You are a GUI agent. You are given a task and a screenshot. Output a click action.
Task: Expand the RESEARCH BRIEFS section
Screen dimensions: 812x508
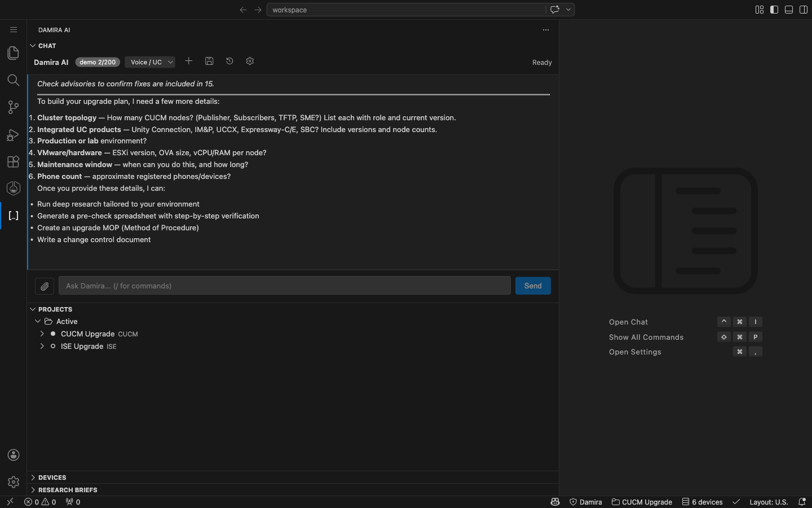pyautogui.click(x=33, y=490)
